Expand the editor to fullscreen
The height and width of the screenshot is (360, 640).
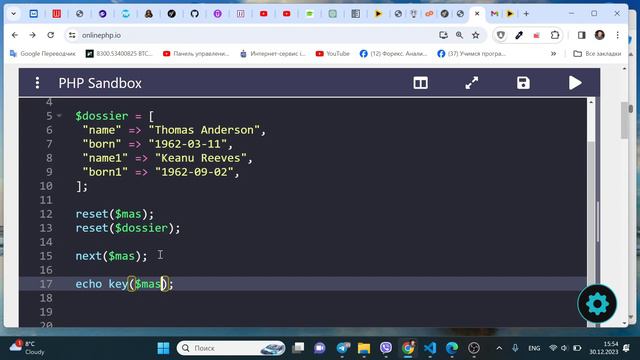coord(472,83)
